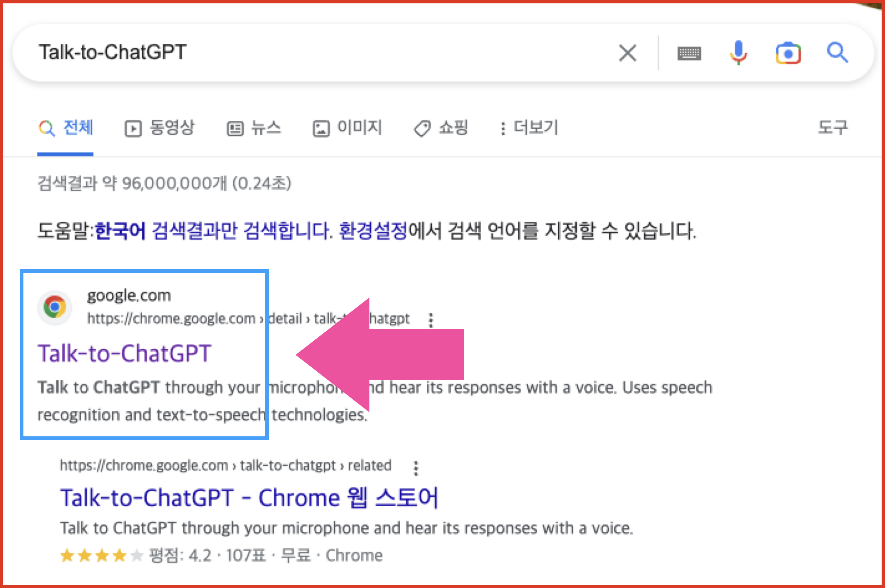The height and width of the screenshot is (588, 885).
Task: Open the on-screen keyboard input icon
Action: (689, 53)
